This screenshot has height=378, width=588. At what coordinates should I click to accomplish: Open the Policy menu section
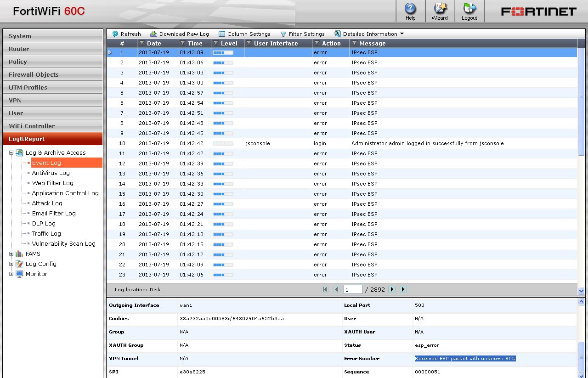pos(53,62)
